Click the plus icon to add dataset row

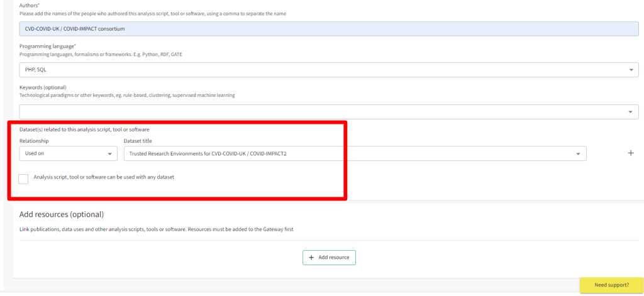tap(631, 153)
